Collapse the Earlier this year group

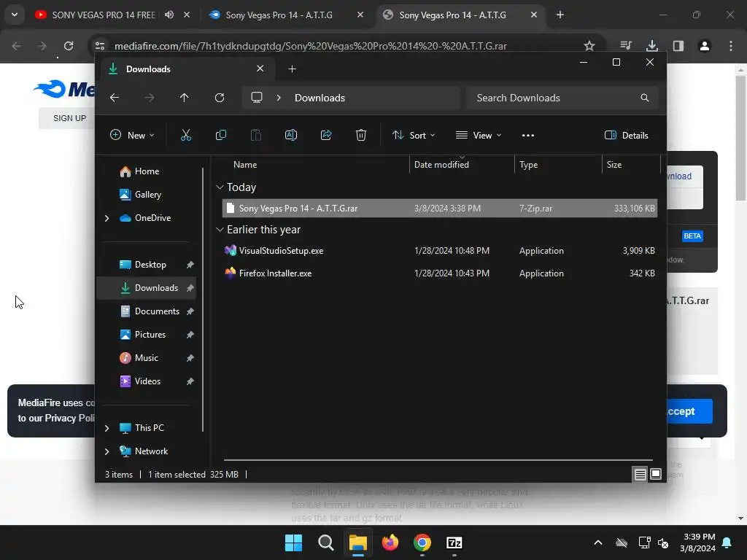tap(220, 230)
